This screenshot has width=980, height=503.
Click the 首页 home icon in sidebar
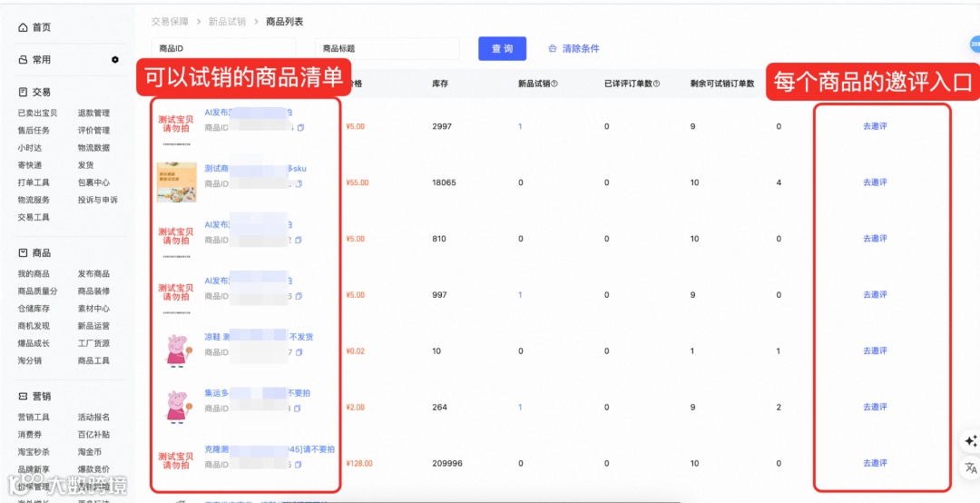23,27
